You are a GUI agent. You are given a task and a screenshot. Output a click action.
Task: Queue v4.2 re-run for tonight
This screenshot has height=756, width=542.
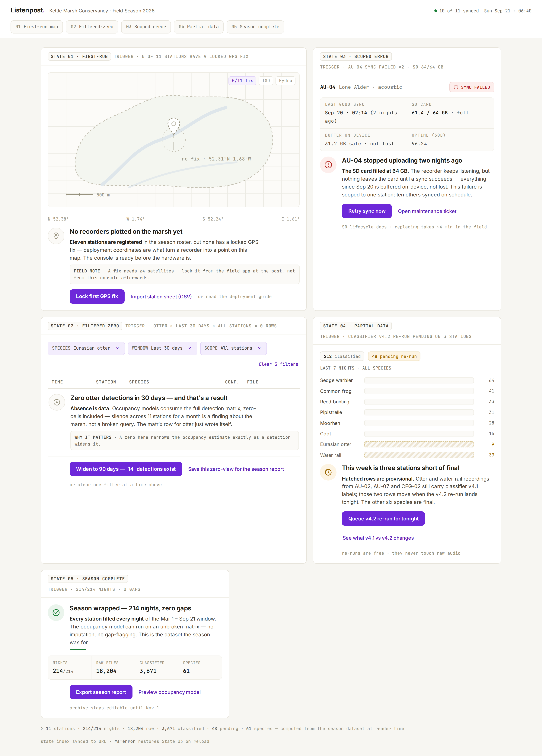click(383, 518)
